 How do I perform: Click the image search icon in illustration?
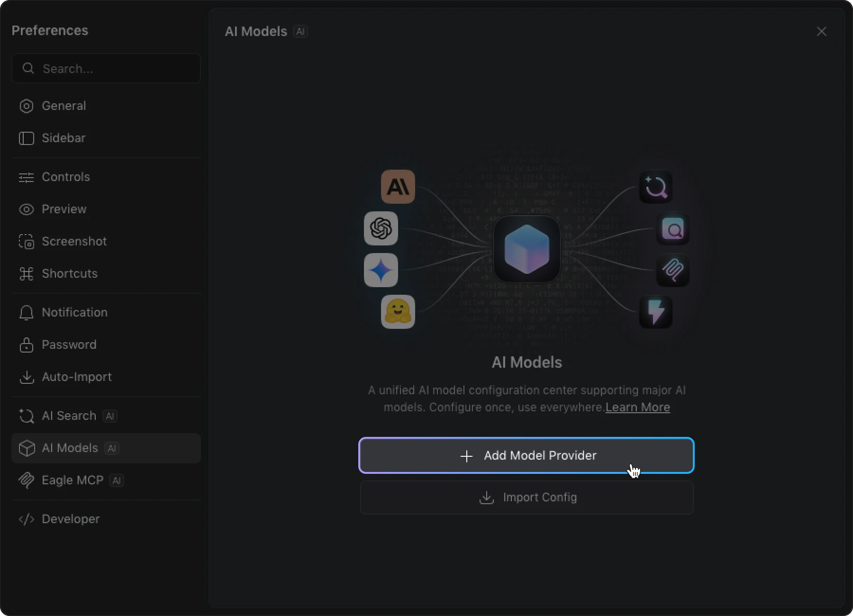[x=672, y=229]
